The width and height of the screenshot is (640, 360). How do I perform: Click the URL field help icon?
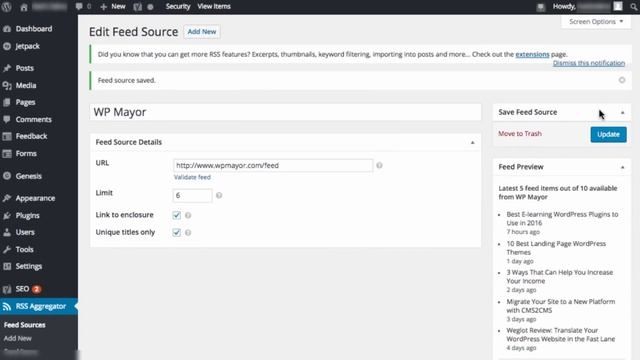click(379, 165)
